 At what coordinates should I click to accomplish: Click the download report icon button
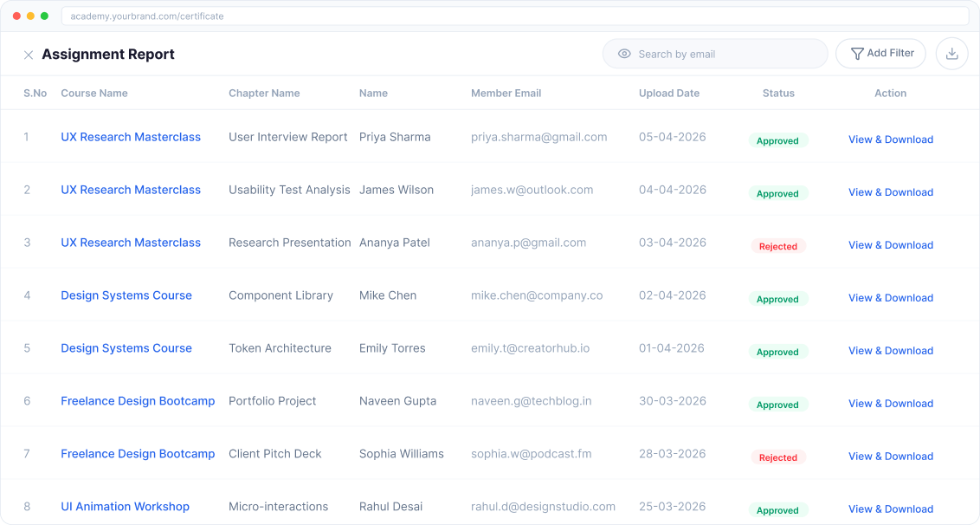(951, 54)
